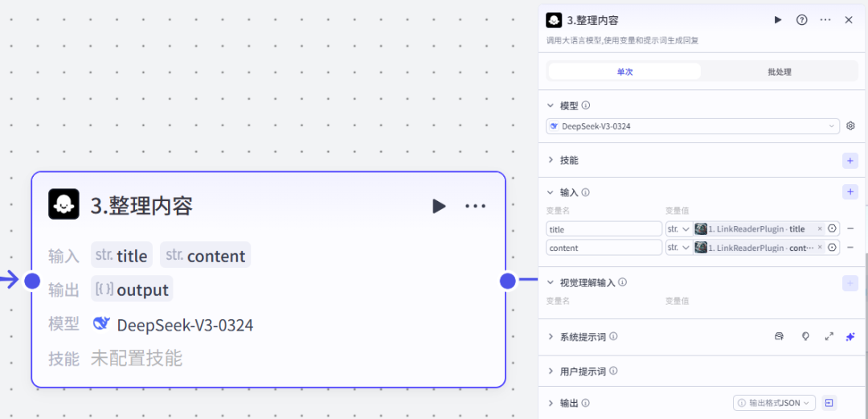The height and width of the screenshot is (419, 868).
Task: Expand the 用户提示词 section
Action: click(x=551, y=371)
